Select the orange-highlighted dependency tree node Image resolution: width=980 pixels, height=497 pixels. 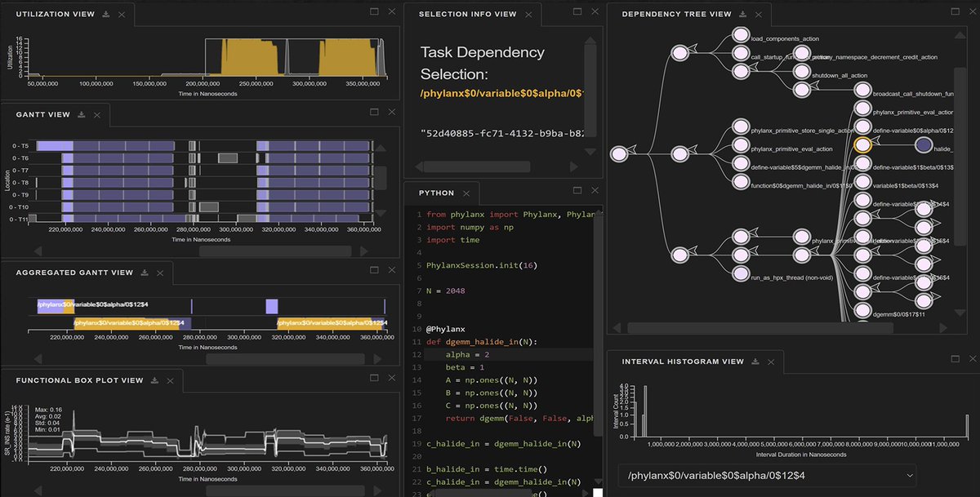click(x=862, y=144)
